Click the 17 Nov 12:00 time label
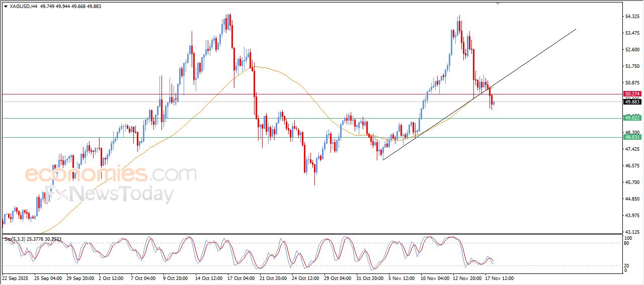The image size is (644, 285). point(499,277)
